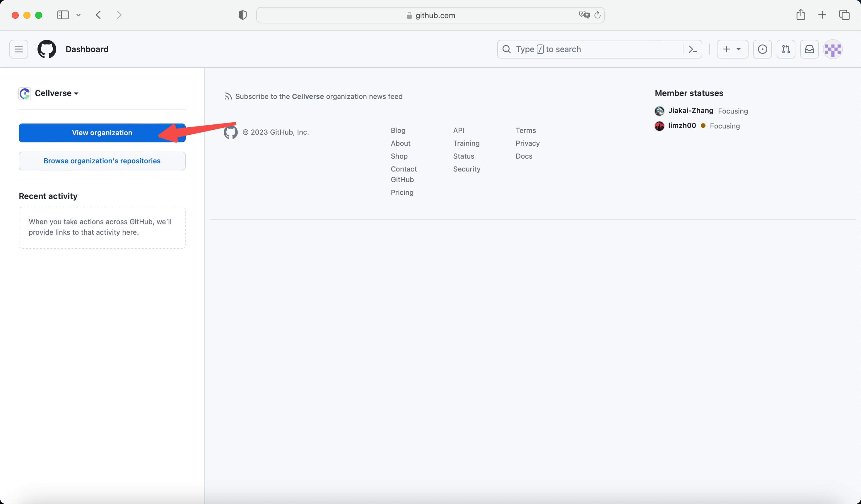Open the Safari share icon
The height and width of the screenshot is (504, 861).
(801, 15)
